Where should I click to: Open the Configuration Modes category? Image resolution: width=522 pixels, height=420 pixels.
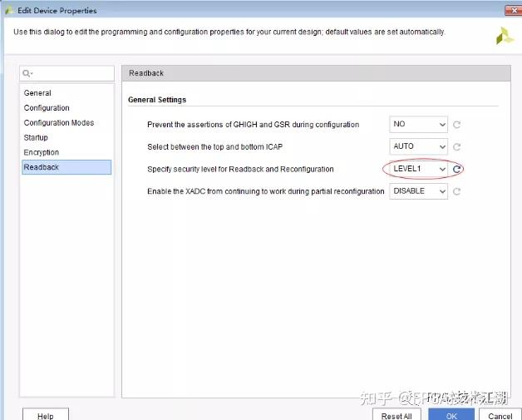[66, 122]
